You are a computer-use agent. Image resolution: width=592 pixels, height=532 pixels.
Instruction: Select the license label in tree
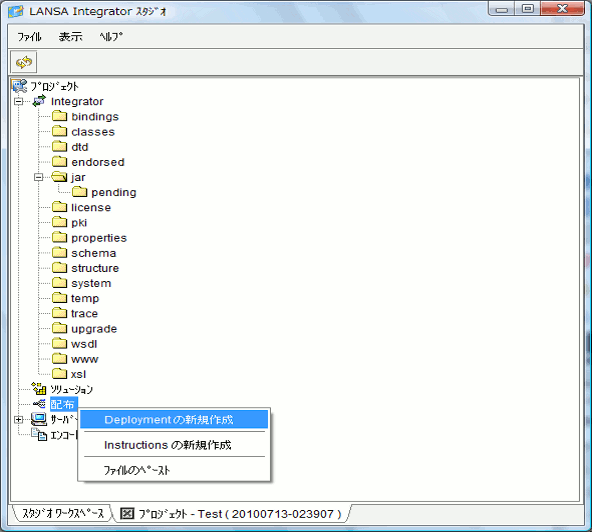(91, 207)
